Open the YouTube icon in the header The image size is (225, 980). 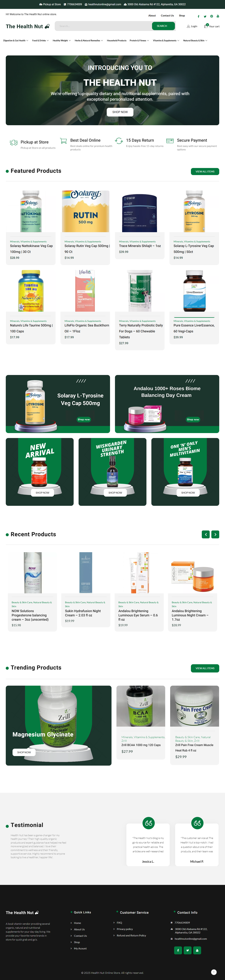(218, 16)
